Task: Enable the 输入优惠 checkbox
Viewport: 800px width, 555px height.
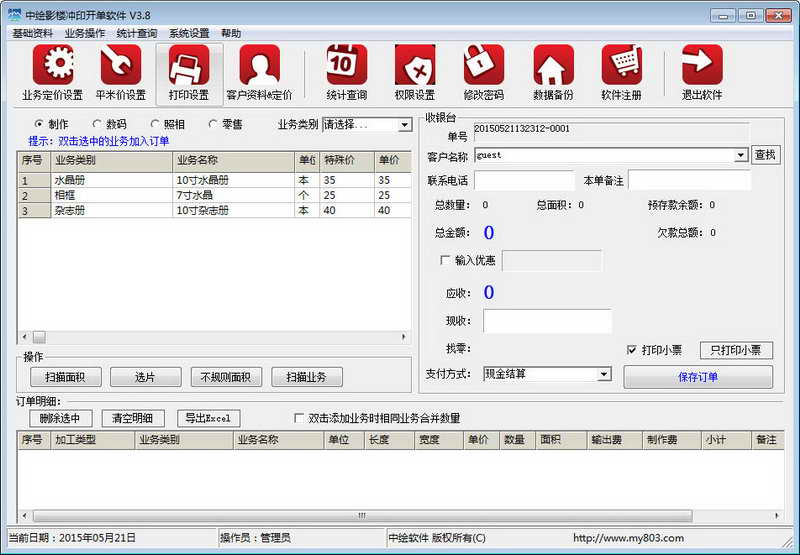Action: 445,261
